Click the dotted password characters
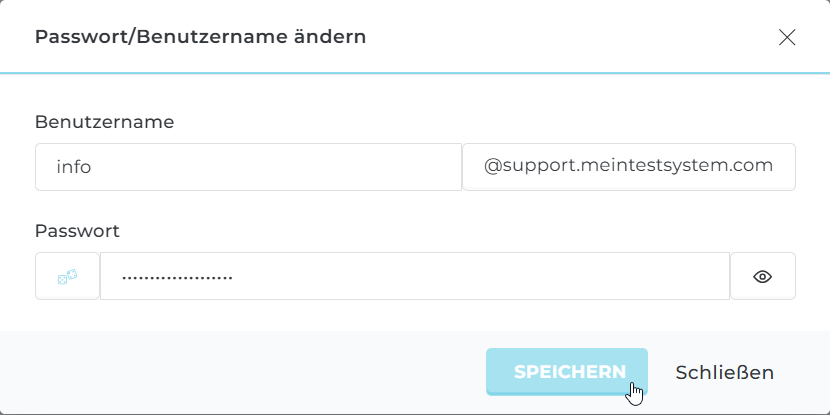830x415 pixels. tap(177, 277)
